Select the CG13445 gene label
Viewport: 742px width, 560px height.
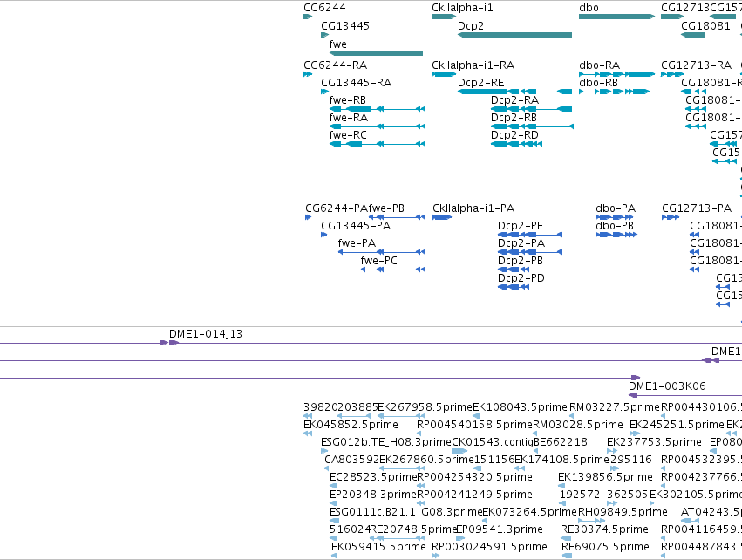pos(345,26)
